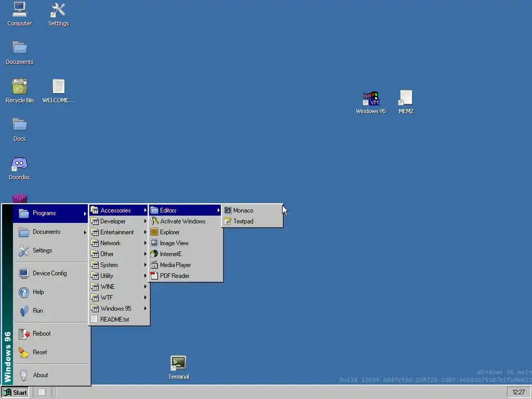Expand the Network submenu
The width and height of the screenshot is (532, 399).
(x=119, y=243)
